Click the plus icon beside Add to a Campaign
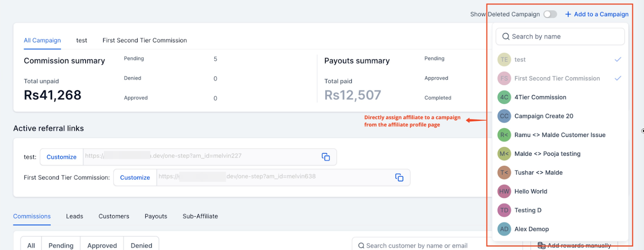 coord(568,14)
